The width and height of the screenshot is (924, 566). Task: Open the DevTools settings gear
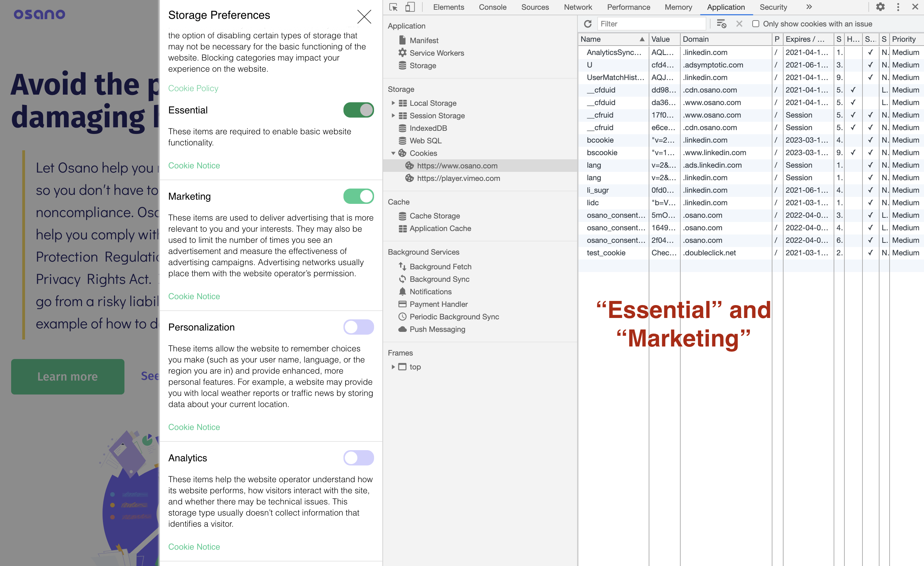[880, 7]
